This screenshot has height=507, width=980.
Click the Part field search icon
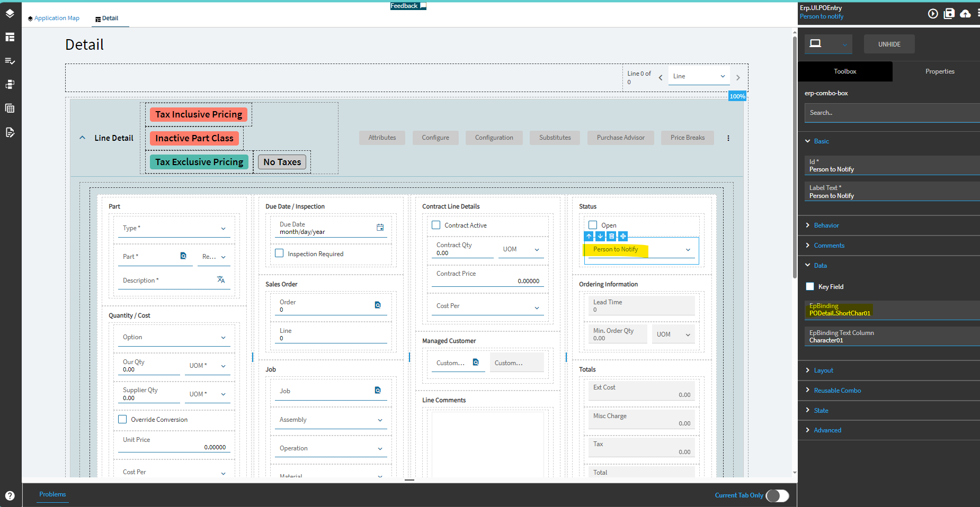click(183, 256)
